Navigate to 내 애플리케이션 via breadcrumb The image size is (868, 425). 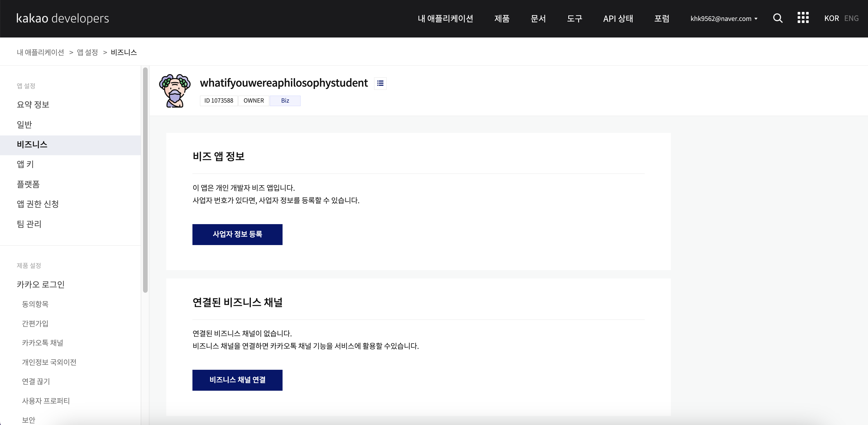40,52
